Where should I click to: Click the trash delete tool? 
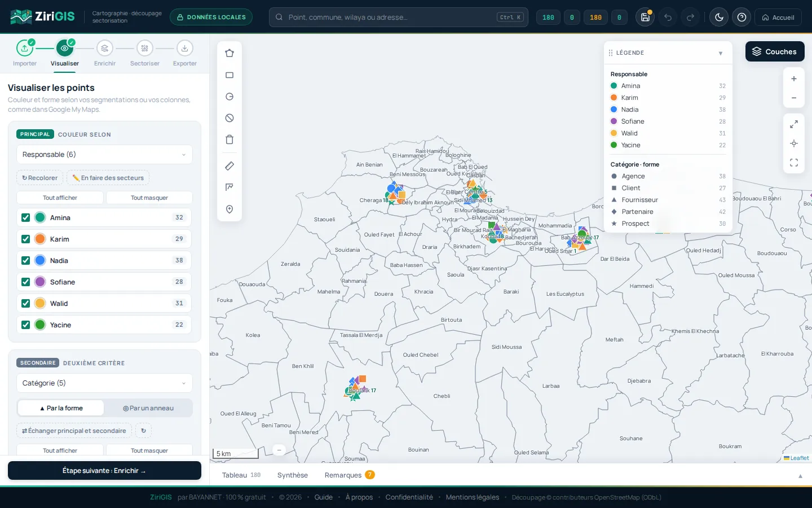point(230,139)
